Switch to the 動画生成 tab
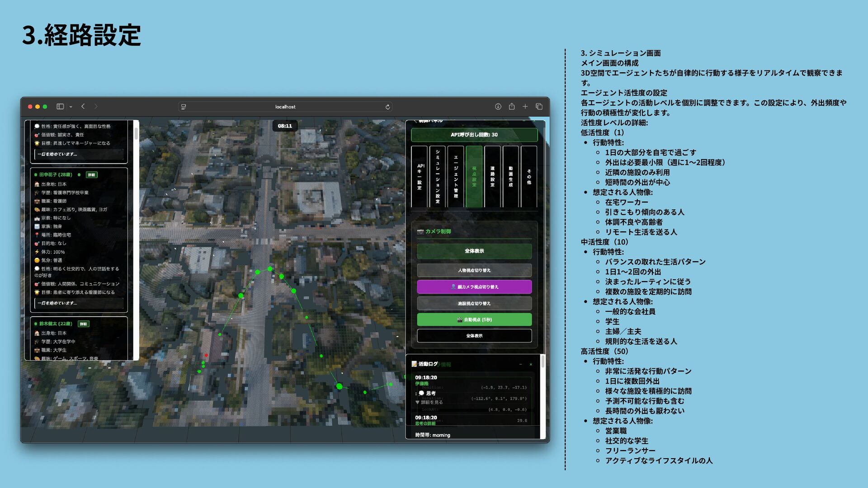Viewport: 868px width, 488px height. (510, 176)
